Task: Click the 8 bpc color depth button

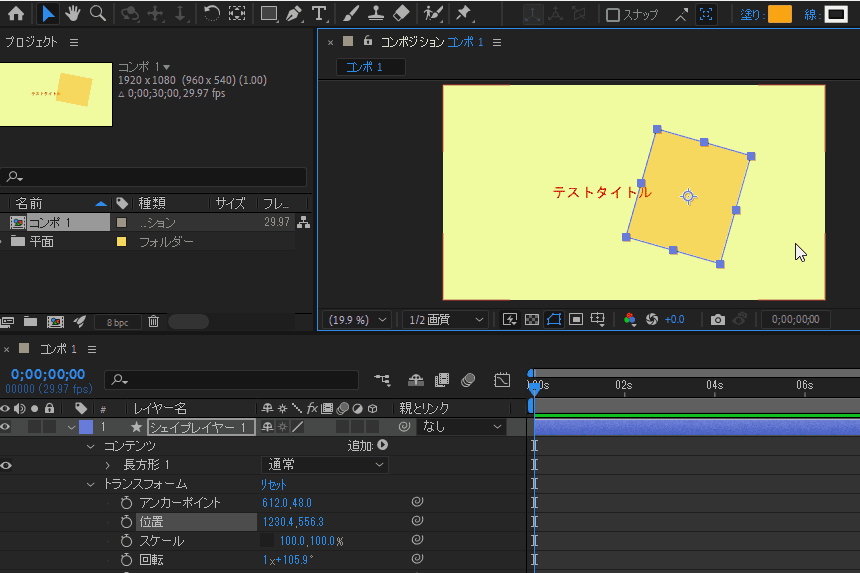Action: tap(117, 322)
